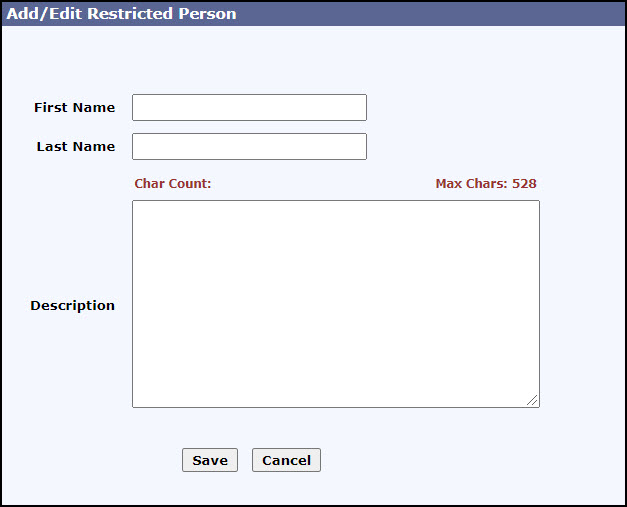Focus the text box beside Last Name
The width and height of the screenshot is (627, 507).
[x=249, y=146]
